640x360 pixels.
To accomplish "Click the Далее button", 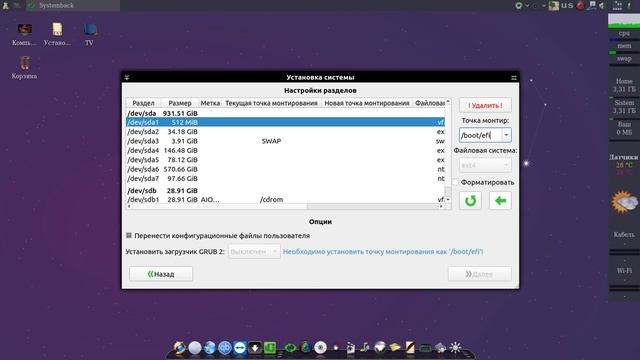I will (x=480, y=274).
